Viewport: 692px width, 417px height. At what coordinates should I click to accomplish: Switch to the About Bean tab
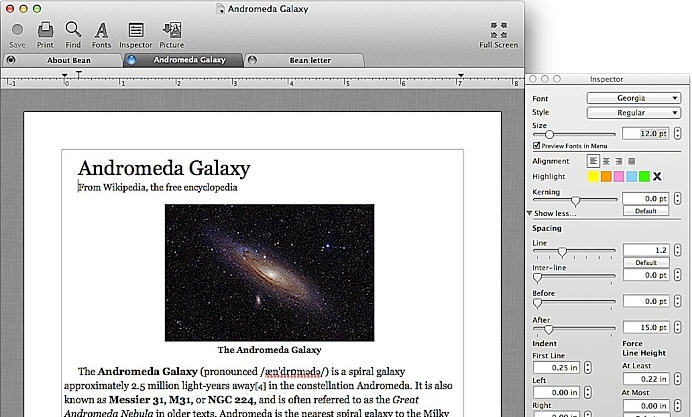[63, 60]
